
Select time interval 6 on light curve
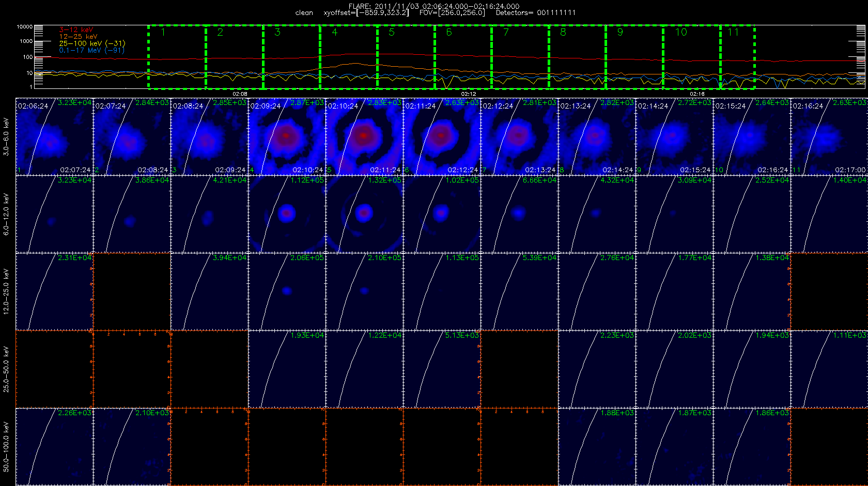pos(463,57)
